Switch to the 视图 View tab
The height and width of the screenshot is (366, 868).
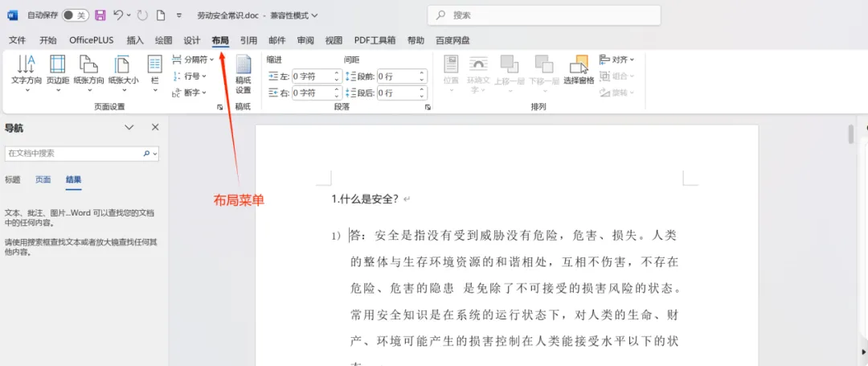pyautogui.click(x=334, y=40)
